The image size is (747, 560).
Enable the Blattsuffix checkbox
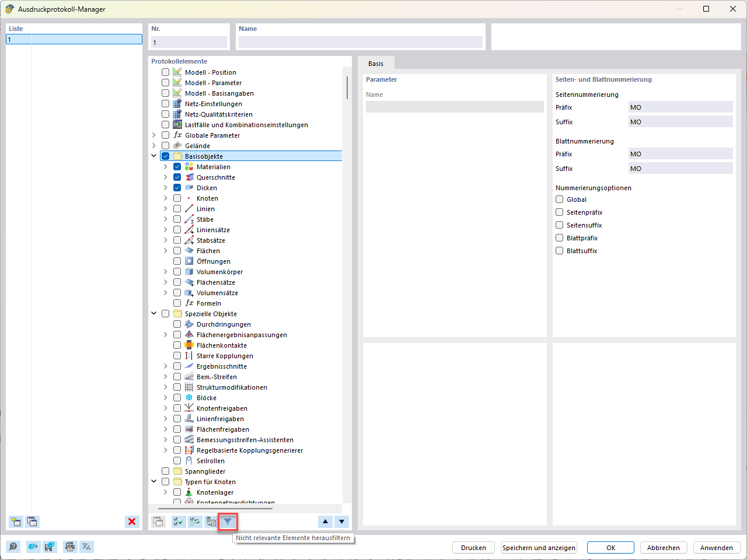click(560, 251)
